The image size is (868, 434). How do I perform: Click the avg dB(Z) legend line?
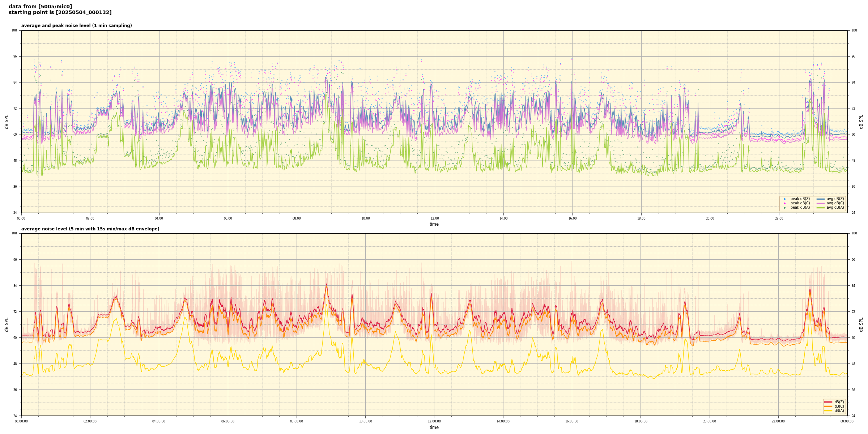coord(821,199)
